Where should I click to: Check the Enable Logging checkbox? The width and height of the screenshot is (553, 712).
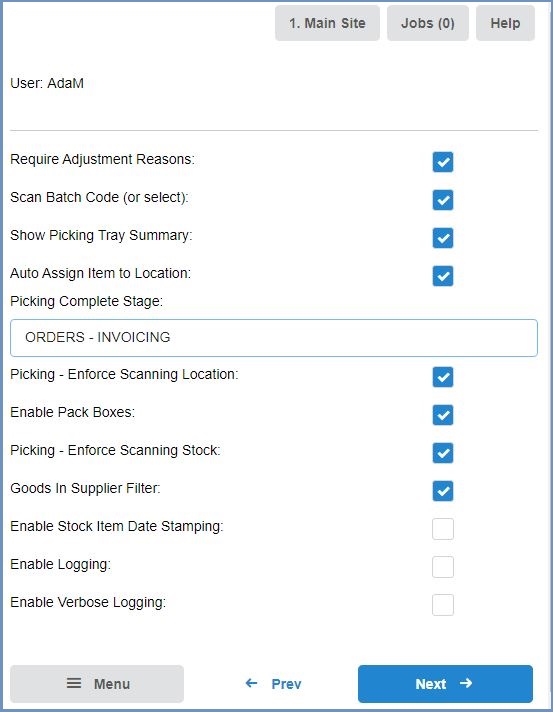point(443,567)
